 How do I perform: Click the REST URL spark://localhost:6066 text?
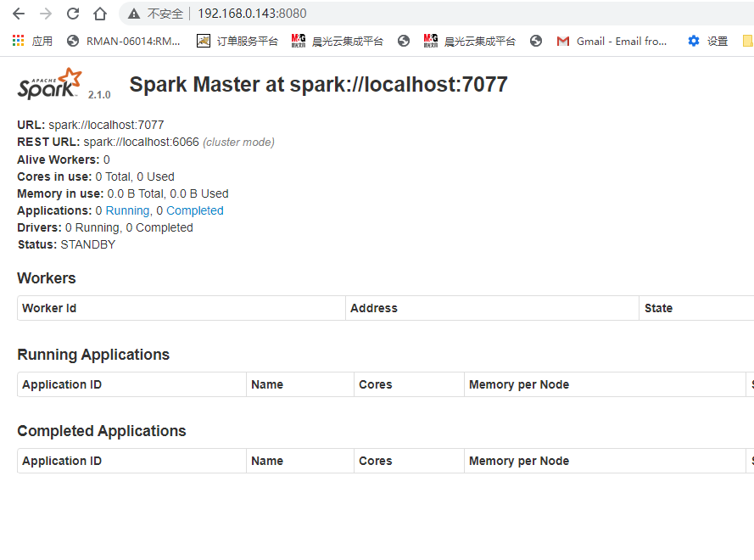(109, 143)
